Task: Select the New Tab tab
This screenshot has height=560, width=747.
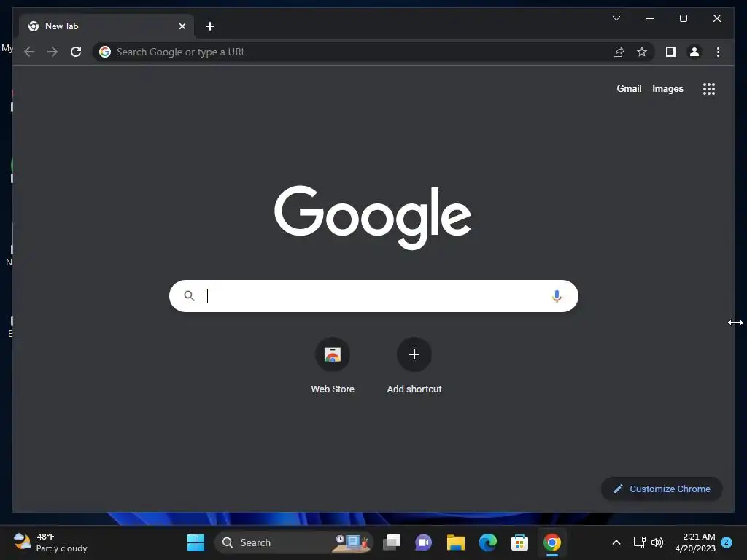Action: (107, 26)
